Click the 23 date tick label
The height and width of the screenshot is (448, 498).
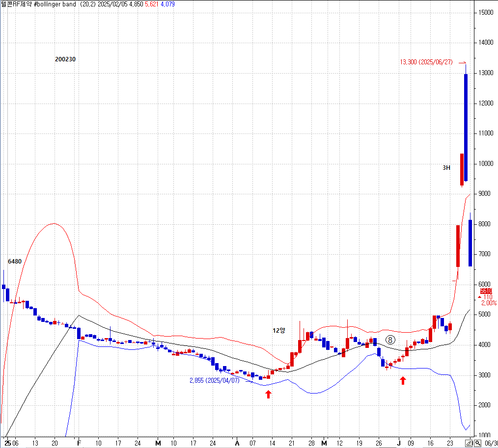pos(450,443)
